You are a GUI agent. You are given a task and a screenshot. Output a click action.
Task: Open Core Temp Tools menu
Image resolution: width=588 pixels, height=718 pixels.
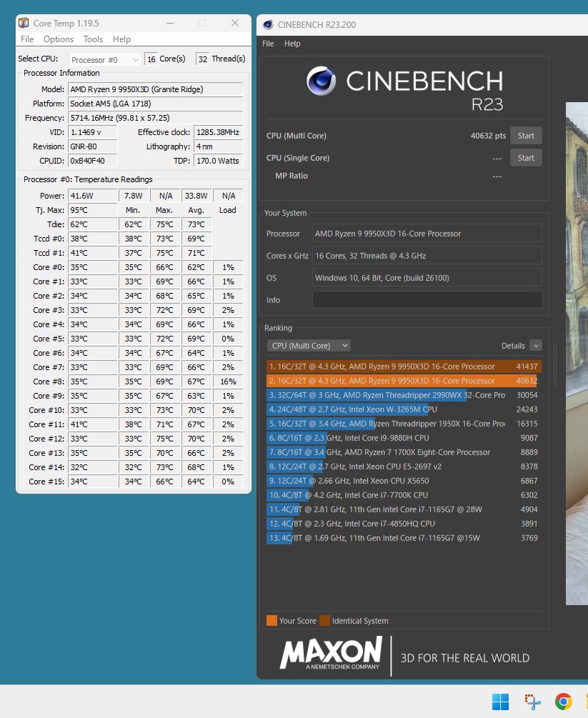pos(93,39)
